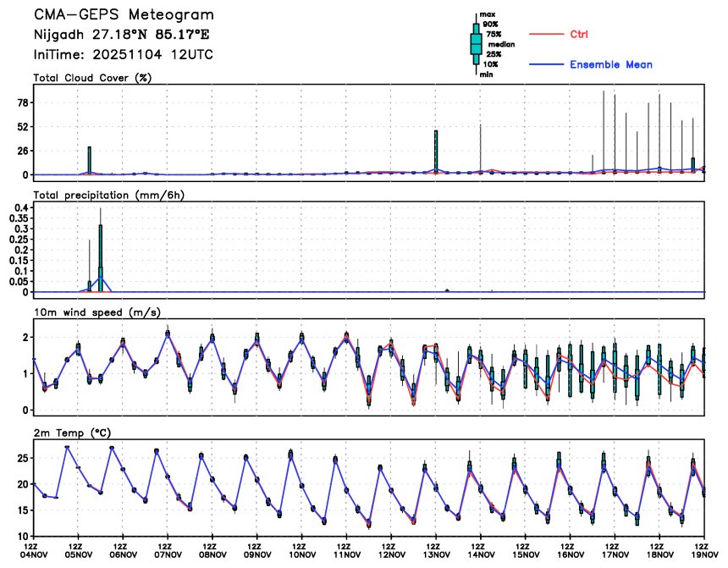
Task: Click the tall cloud cover bar near 13NOV
Action: click(x=436, y=152)
